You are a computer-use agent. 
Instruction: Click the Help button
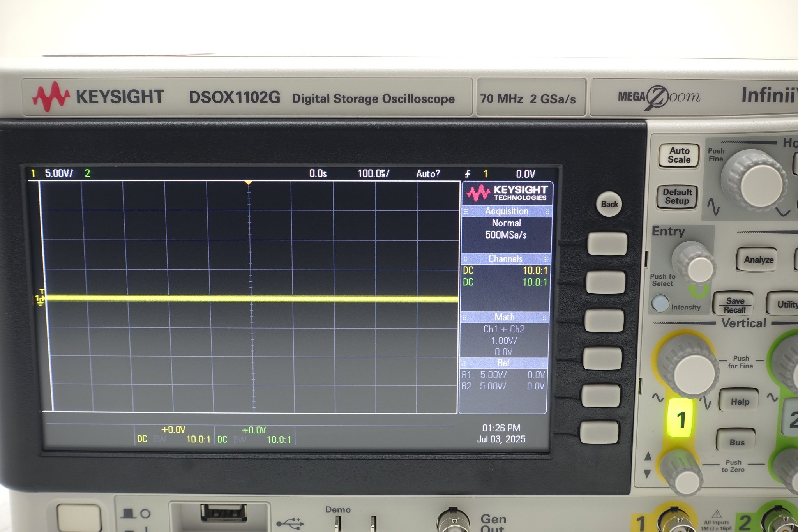click(740, 401)
